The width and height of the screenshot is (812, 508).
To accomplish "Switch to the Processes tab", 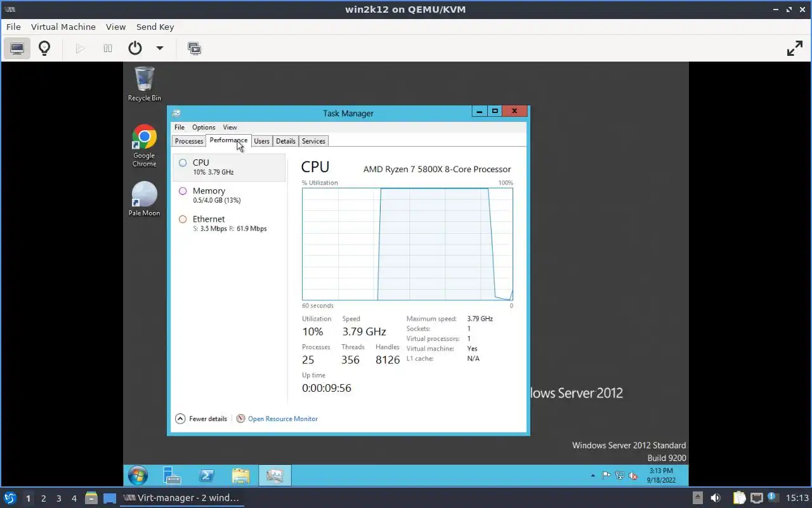I will point(189,141).
